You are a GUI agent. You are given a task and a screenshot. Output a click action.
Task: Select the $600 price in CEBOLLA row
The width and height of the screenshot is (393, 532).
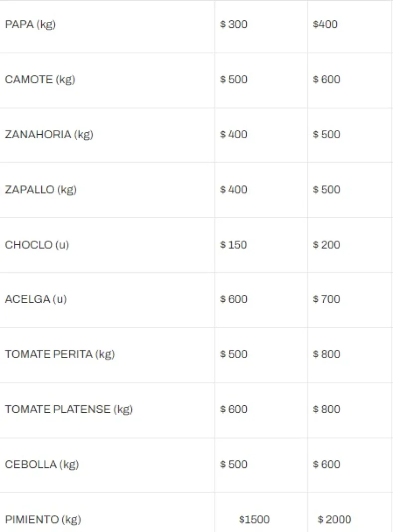tap(327, 465)
